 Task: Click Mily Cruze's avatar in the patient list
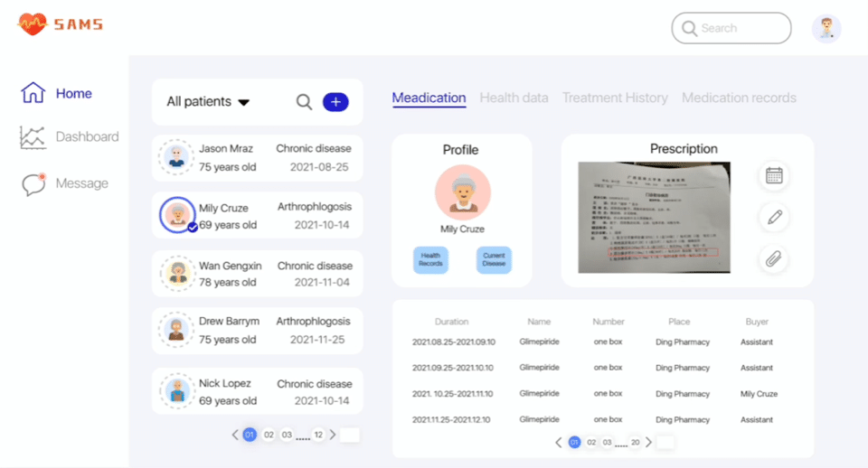coord(177,215)
